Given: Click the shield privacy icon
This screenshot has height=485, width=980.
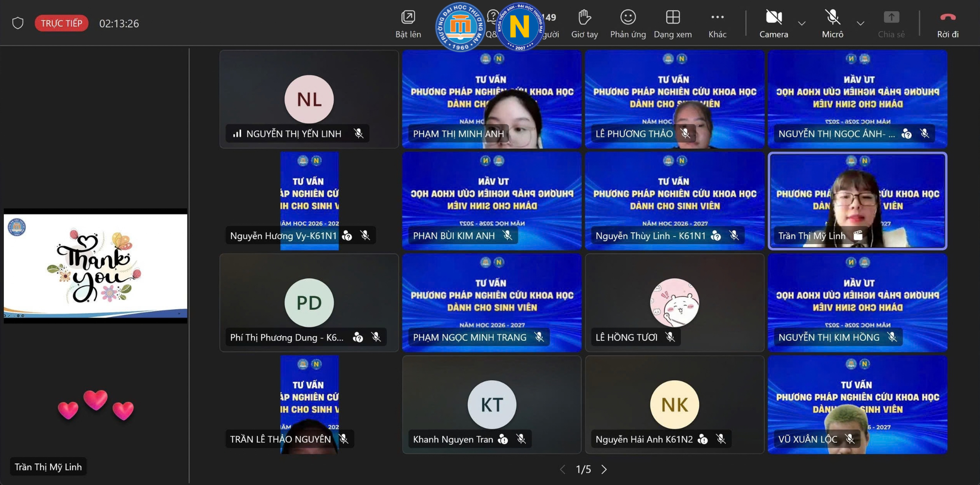Looking at the screenshot, I should 18,23.
